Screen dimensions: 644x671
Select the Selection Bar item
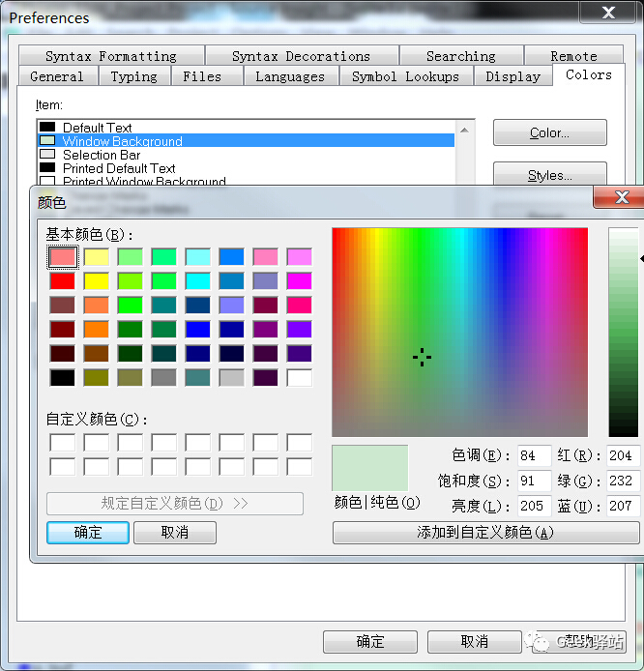(246, 154)
